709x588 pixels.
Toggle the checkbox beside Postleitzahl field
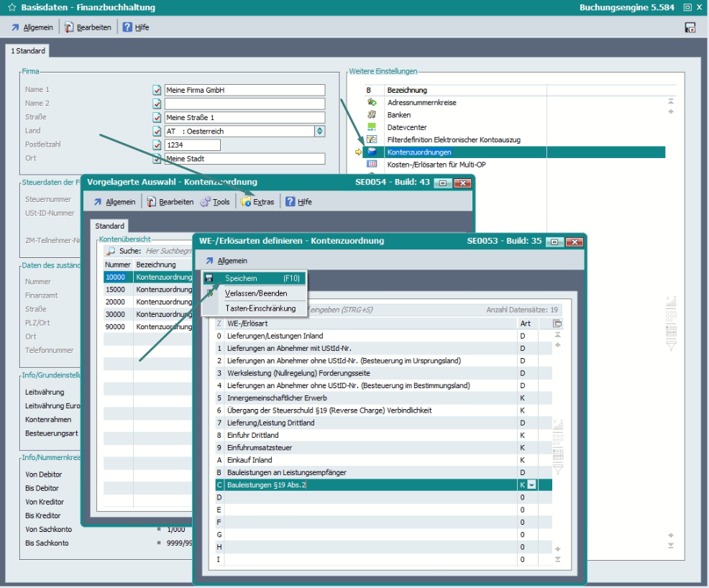tap(157, 145)
